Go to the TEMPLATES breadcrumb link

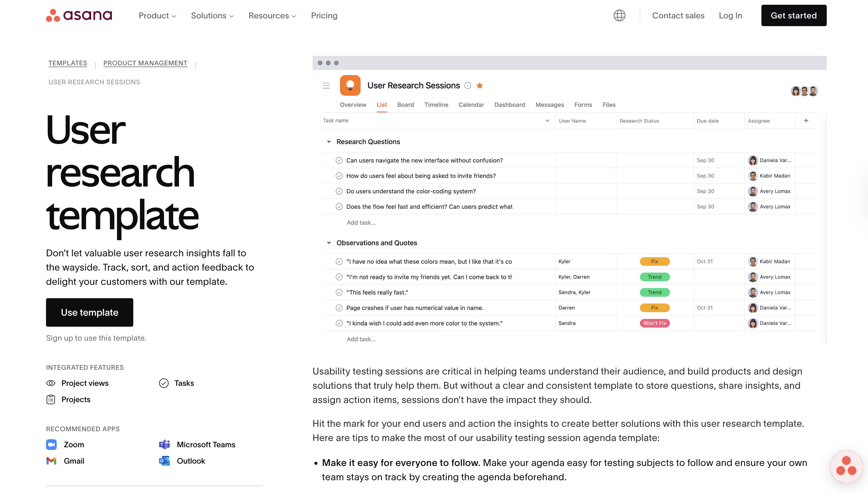coord(67,63)
